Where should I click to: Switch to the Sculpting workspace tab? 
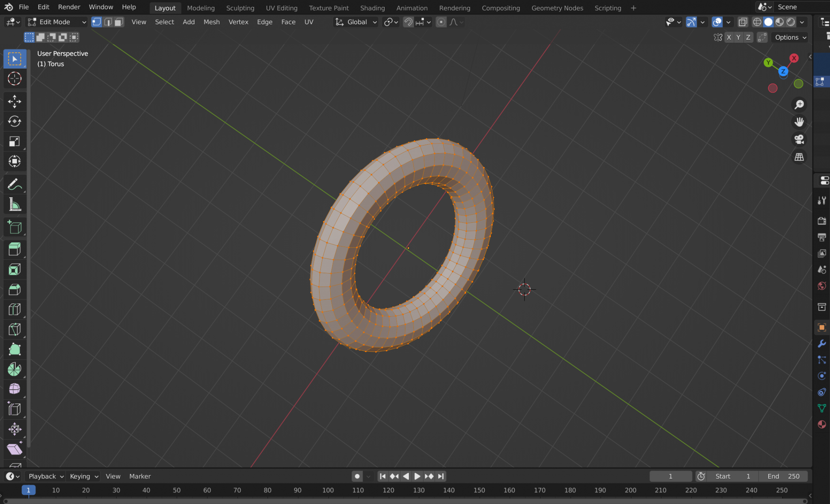coord(240,8)
